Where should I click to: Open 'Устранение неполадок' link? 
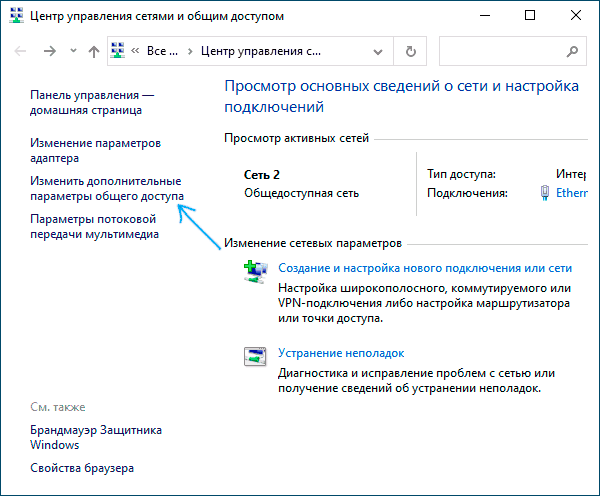point(341,353)
